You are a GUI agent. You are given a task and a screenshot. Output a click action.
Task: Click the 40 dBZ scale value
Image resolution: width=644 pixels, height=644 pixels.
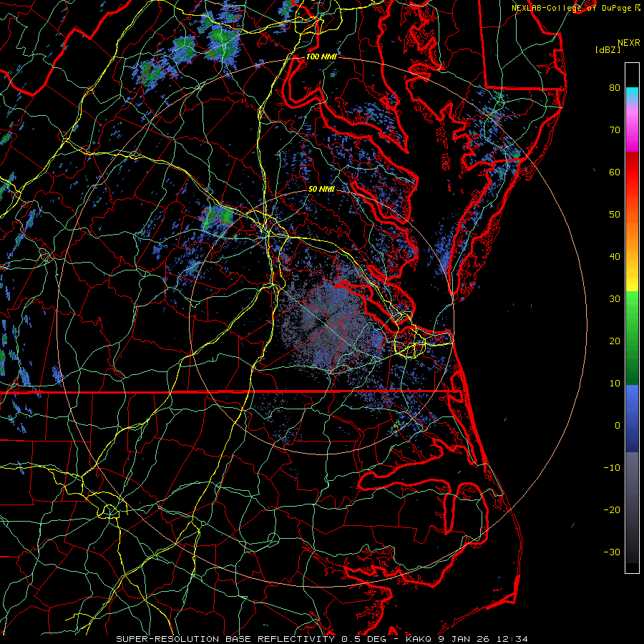[x=615, y=257]
